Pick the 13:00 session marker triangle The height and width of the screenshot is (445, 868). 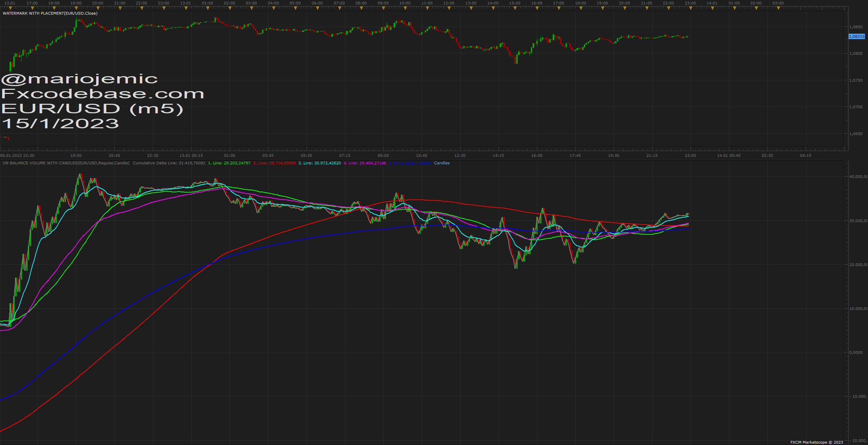[x=471, y=8]
